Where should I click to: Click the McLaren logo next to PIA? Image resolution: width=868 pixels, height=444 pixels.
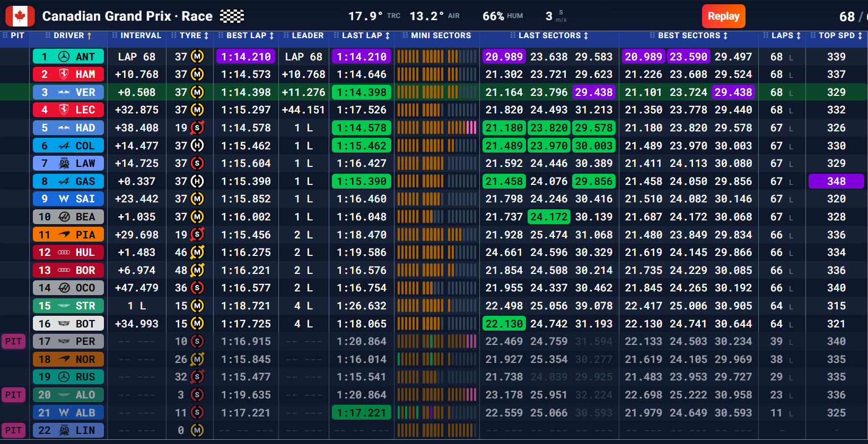point(64,235)
